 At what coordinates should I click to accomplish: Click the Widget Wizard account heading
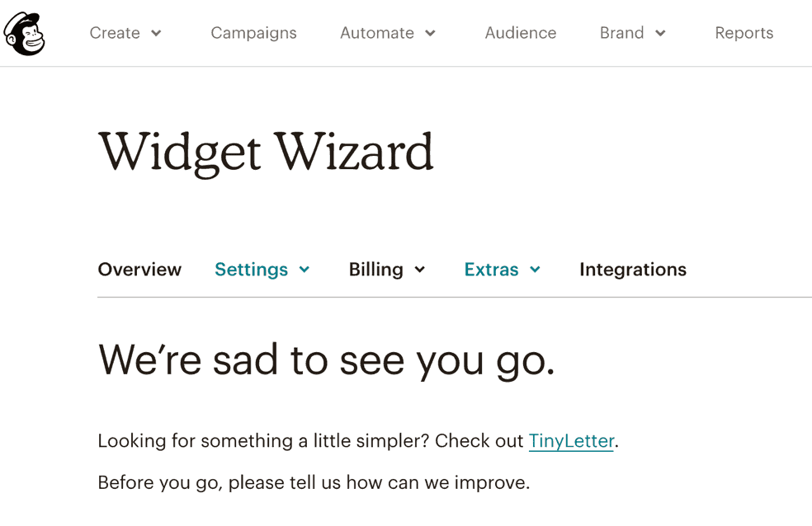(x=266, y=153)
